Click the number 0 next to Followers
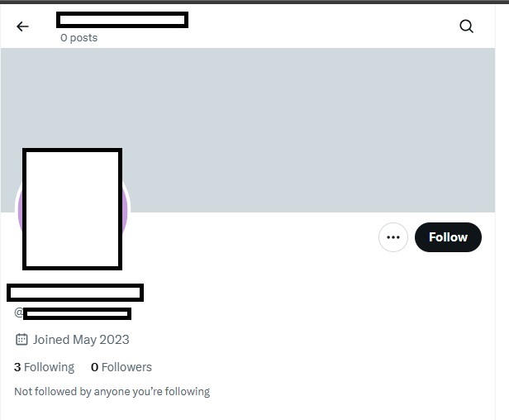 point(94,367)
